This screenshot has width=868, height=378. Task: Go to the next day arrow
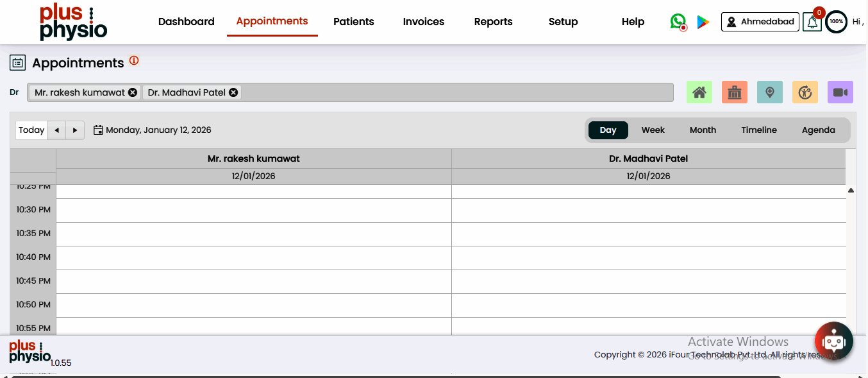click(x=75, y=130)
